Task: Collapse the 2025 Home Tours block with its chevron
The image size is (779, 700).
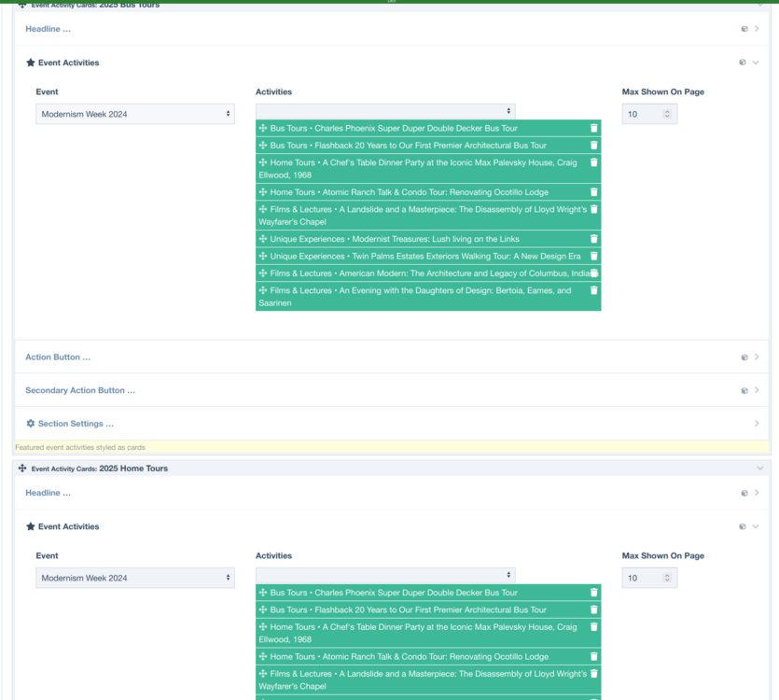Action: [761, 468]
